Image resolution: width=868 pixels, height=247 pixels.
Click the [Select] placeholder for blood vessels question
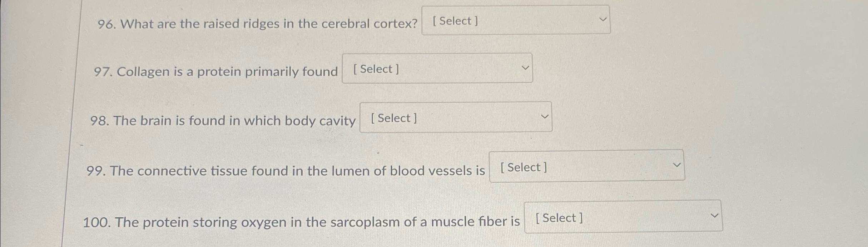pyautogui.click(x=523, y=167)
